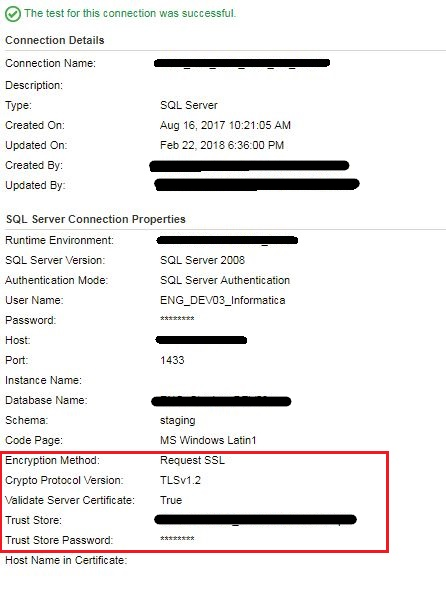This screenshot has width=446, height=589.
Task: Select the TLSv1.2 crypto protocol value
Action: click(180, 480)
